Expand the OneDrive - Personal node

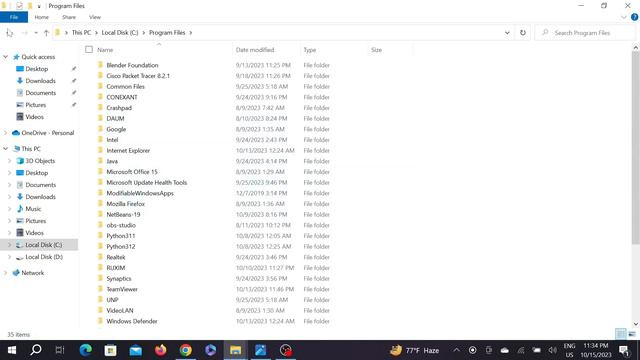[x=5, y=133]
